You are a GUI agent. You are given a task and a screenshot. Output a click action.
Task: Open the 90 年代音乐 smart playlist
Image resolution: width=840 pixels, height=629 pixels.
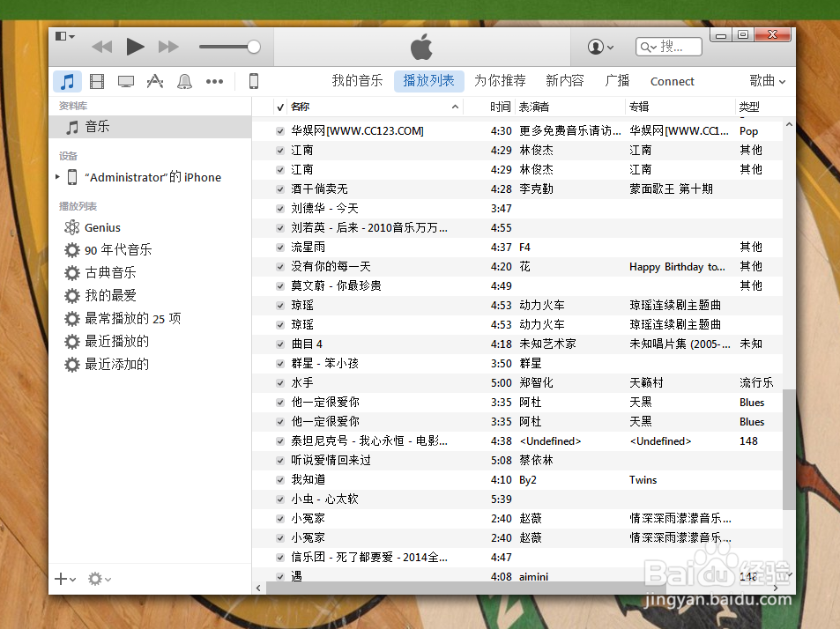point(118,250)
